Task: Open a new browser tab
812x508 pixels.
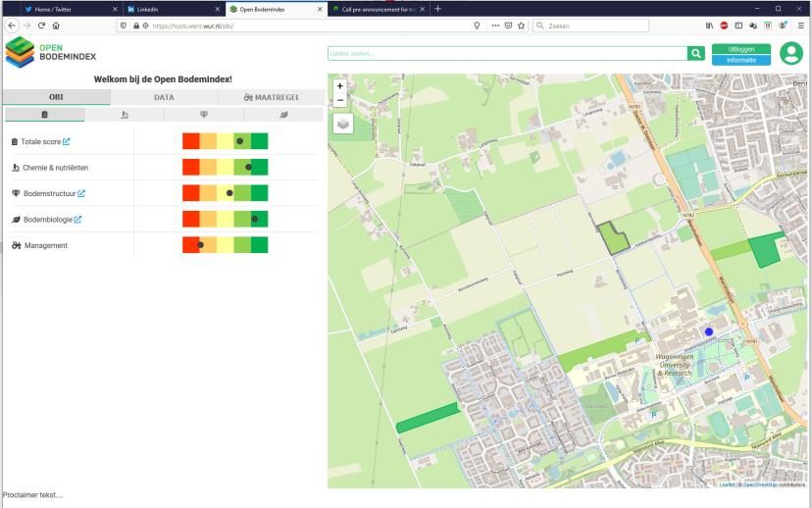Action: (437, 9)
